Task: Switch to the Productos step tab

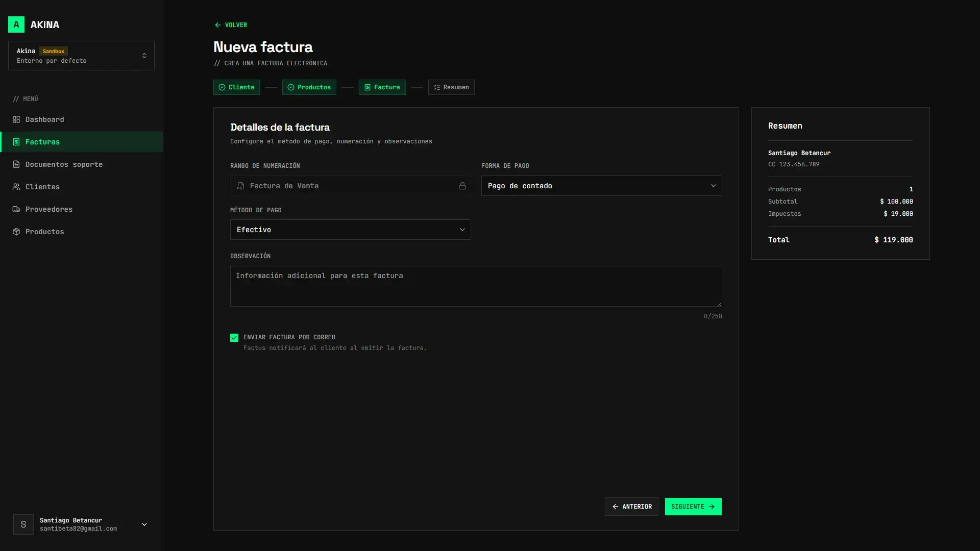Action: [309, 87]
